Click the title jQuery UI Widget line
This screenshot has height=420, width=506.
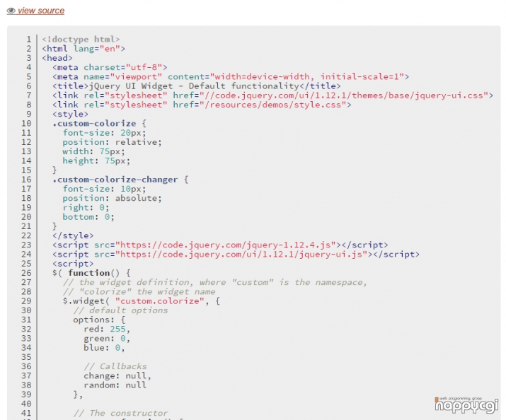click(x=196, y=86)
